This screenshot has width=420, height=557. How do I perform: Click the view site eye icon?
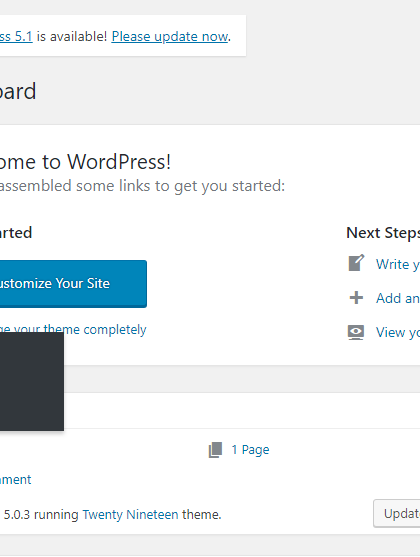(x=356, y=332)
